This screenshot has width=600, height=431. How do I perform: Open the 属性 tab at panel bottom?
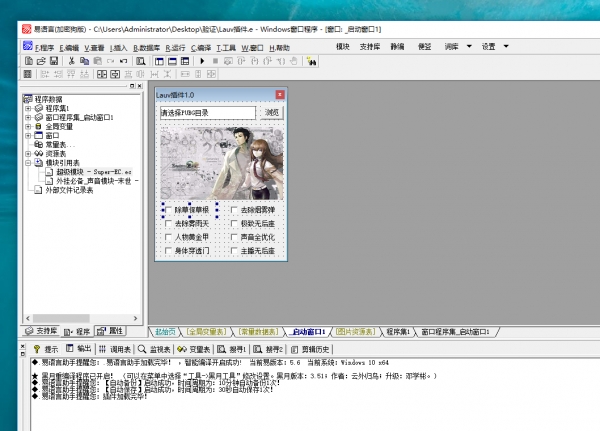pos(111,331)
